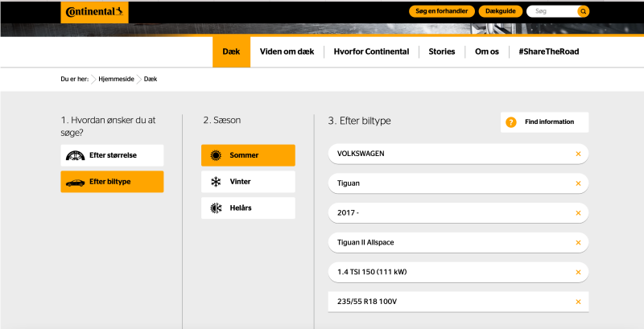Open the Viden om dæk menu
Image resolution: width=644 pixels, height=329 pixels.
(287, 51)
